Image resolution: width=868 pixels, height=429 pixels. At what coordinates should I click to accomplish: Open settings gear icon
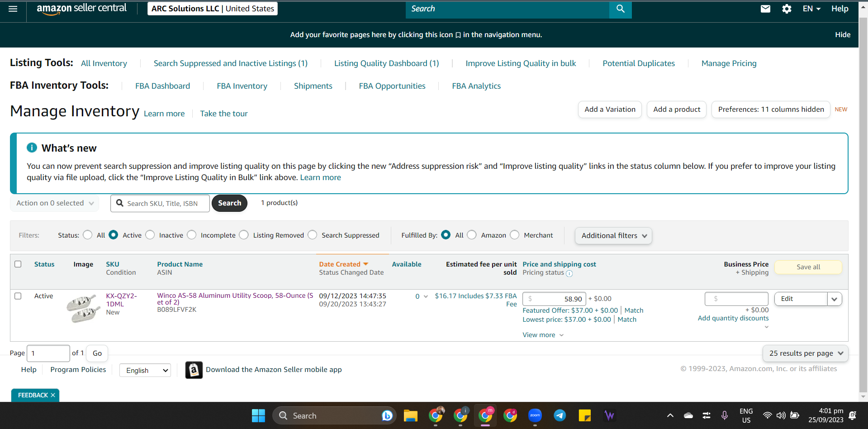pyautogui.click(x=787, y=9)
